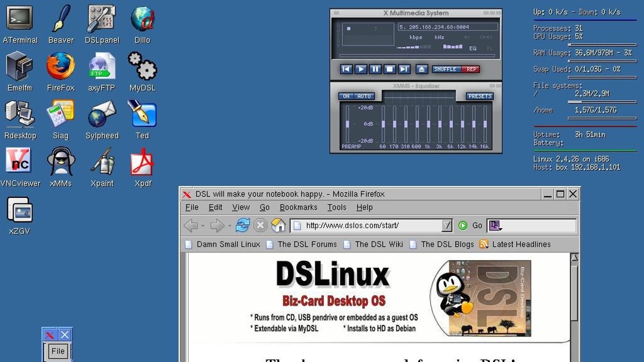This screenshot has height=362, width=644.
Task: Expand the URL bar history dropdown
Action: click(446, 226)
